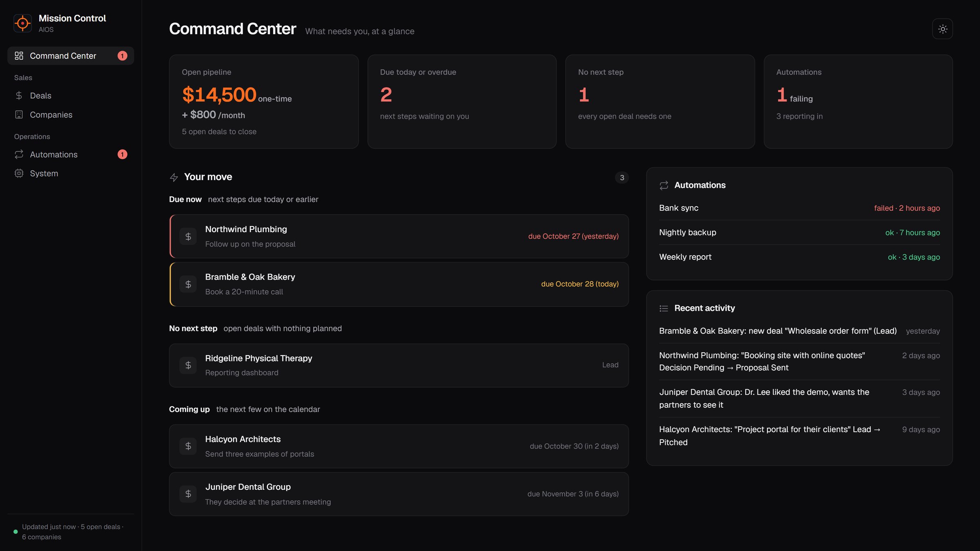Click the dollar icon on Halcyon Architects row
The height and width of the screenshot is (551, 980).
(188, 446)
